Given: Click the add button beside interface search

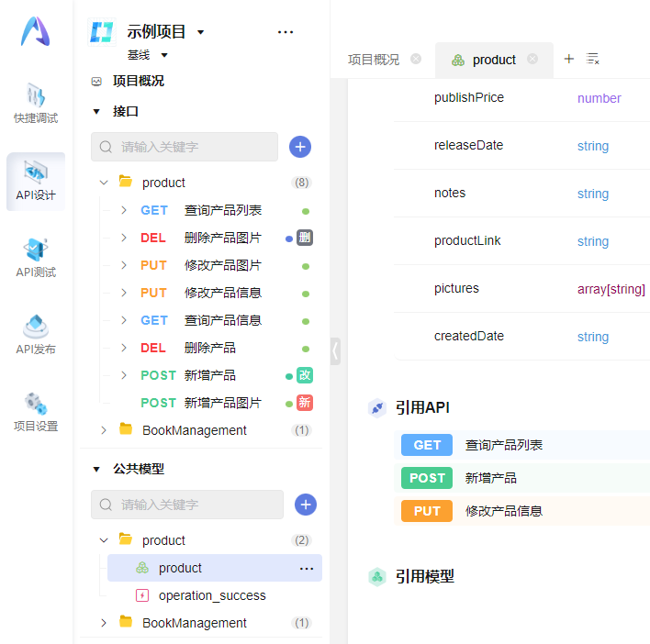Looking at the screenshot, I should click(x=299, y=147).
